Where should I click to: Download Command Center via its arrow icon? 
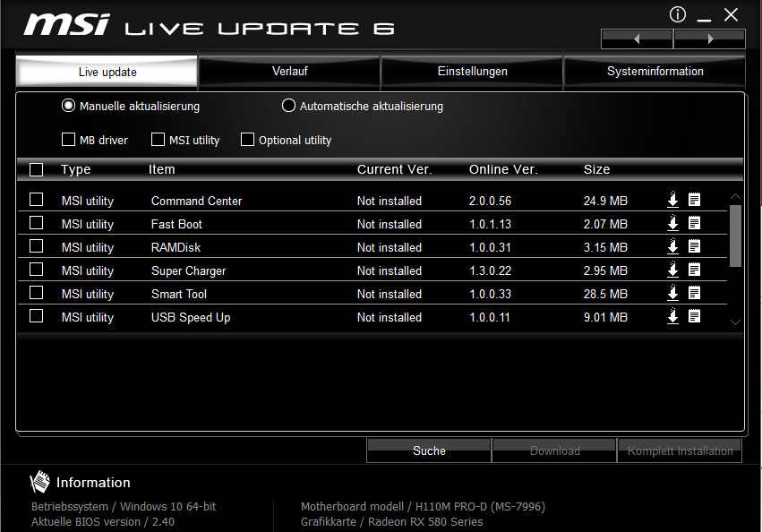pos(672,200)
